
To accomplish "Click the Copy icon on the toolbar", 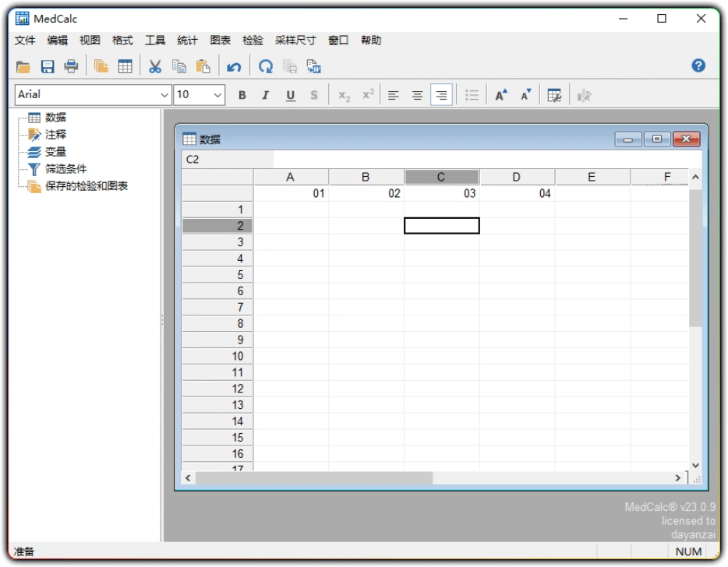I will tap(179, 66).
